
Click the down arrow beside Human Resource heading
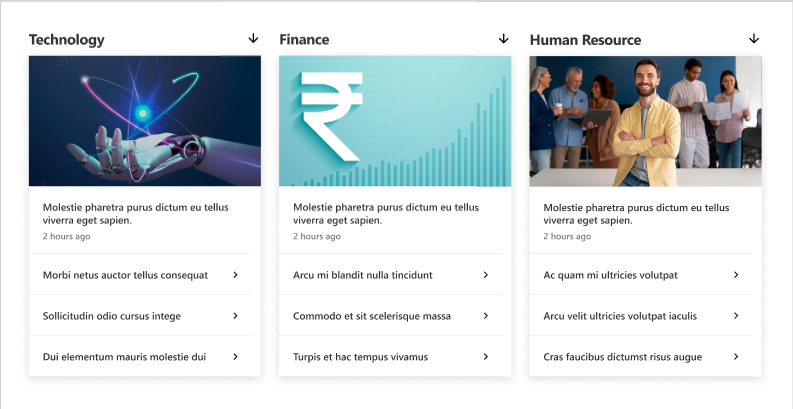coord(754,39)
